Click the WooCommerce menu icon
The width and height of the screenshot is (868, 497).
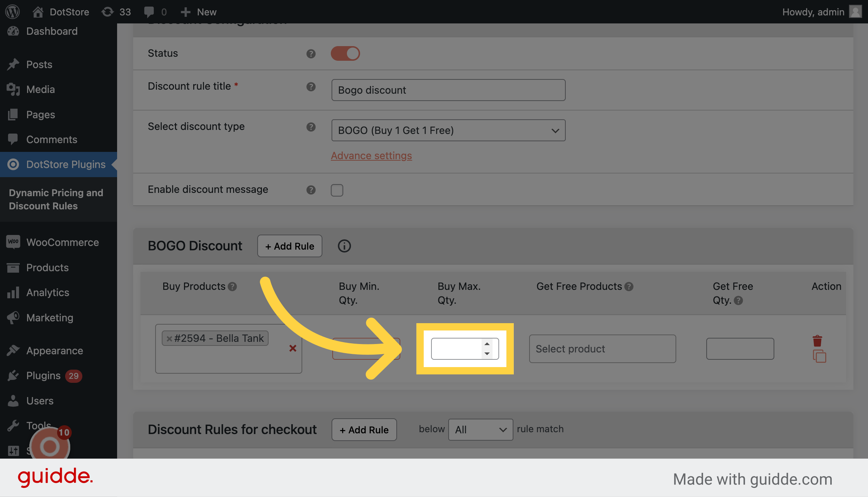13,242
